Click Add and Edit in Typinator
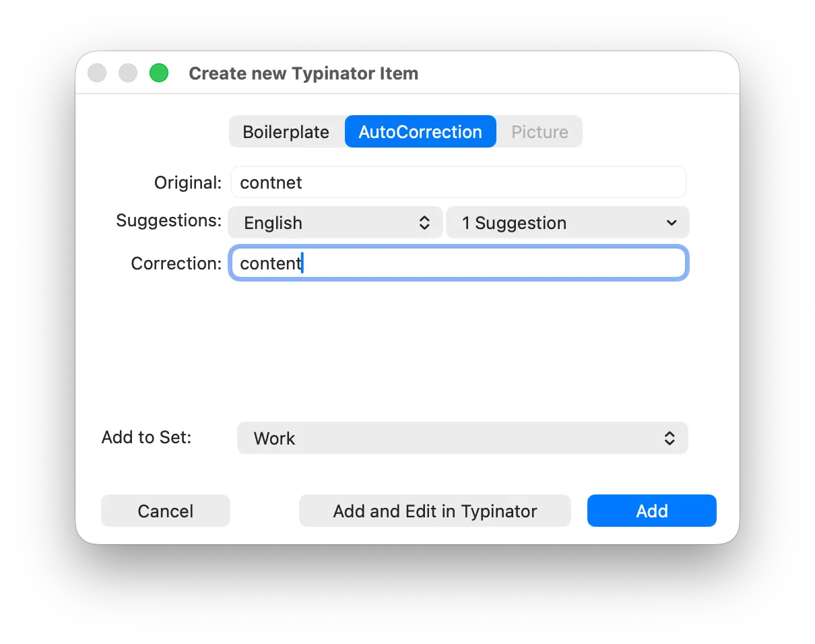 pos(434,511)
